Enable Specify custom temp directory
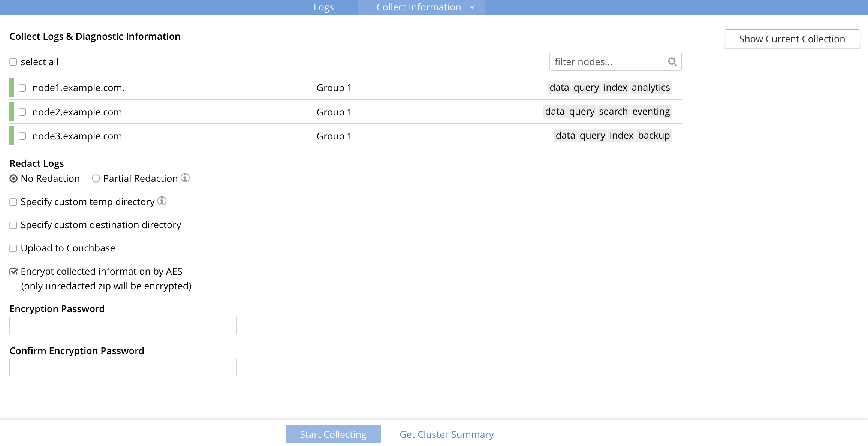868x446 pixels. pos(13,202)
